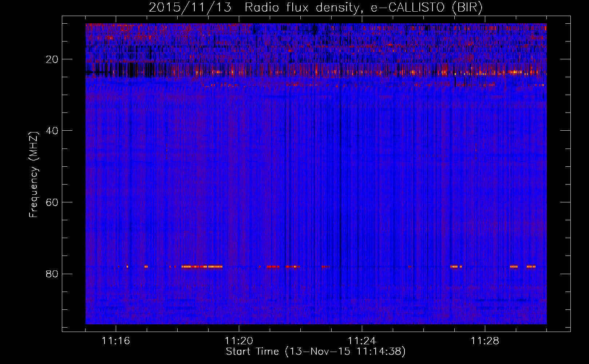This screenshot has height=364, width=589.
Task: Click the "60" frequency tick label
Action: [x=53, y=202]
